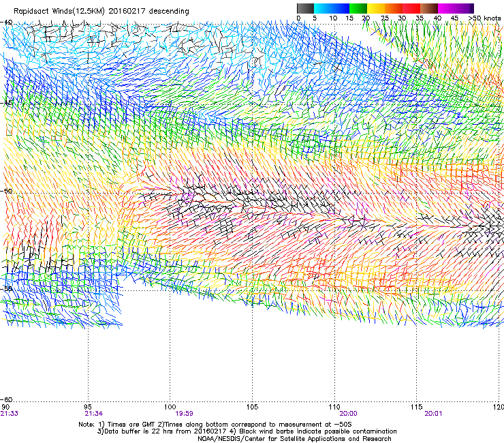Click the '21:34' pass time label
The height and width of the screenshot is (443, 504).
[93, 414]
